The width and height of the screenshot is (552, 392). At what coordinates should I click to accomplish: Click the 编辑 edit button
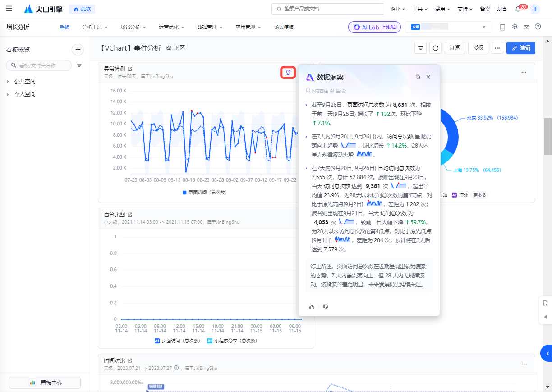click(x=520, y=48)
